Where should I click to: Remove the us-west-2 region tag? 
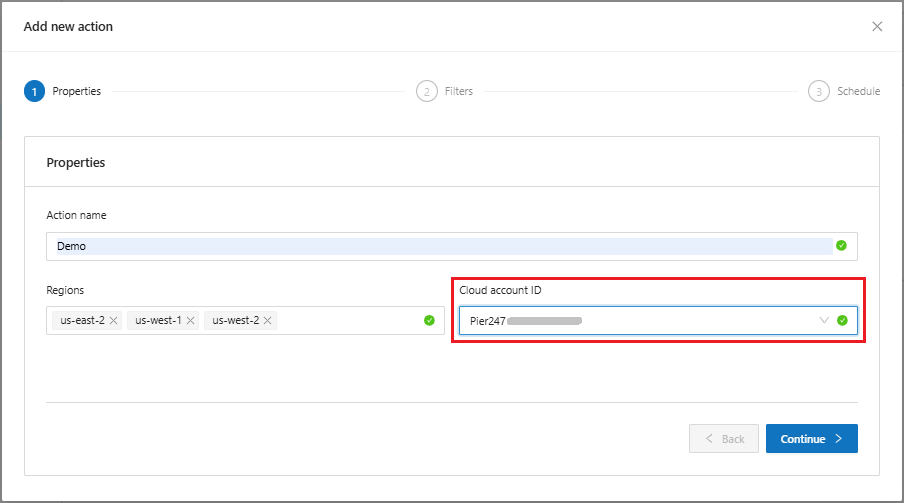click(x=268, y=321)
